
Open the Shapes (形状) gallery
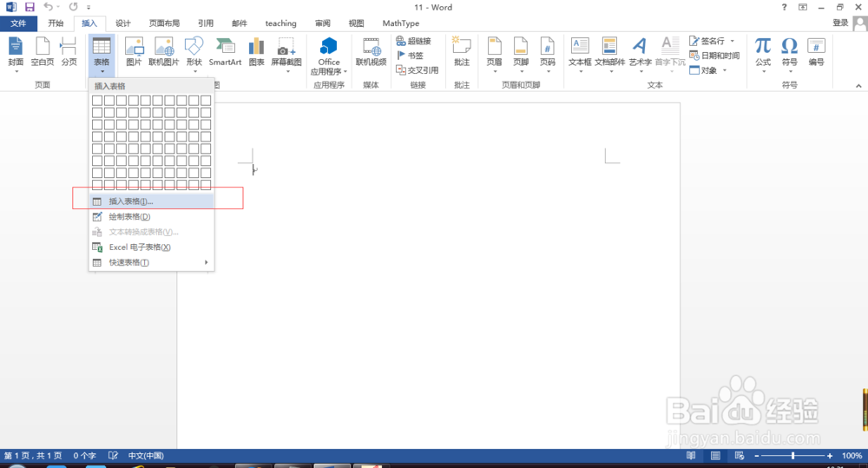[194, 54]
